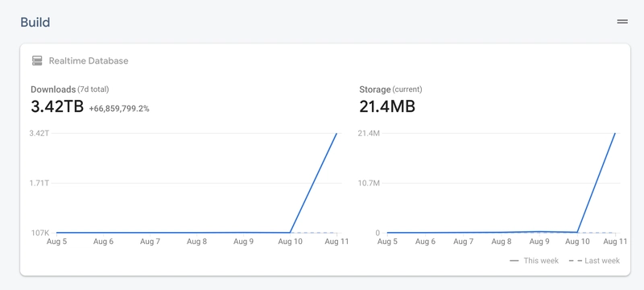This screenshot has width=644, height=290.
Task: Click Aug 8 on the Downloads chart
Action: click(x=196, y=242)
